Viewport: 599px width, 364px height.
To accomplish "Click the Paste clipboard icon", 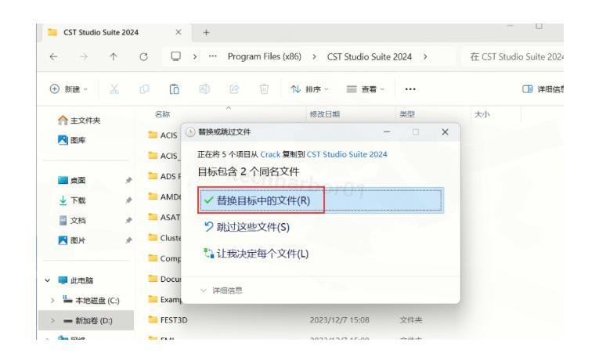I will coord(174,89).
